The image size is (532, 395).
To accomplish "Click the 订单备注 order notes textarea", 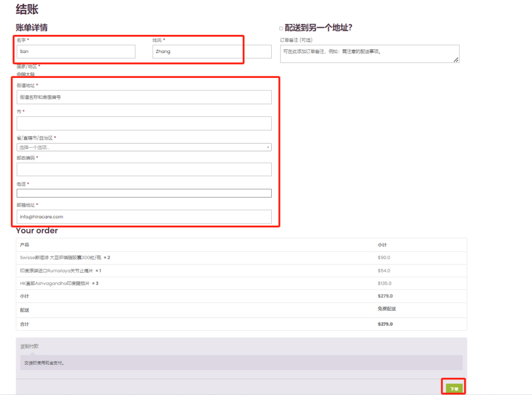I will click(369, 54).
